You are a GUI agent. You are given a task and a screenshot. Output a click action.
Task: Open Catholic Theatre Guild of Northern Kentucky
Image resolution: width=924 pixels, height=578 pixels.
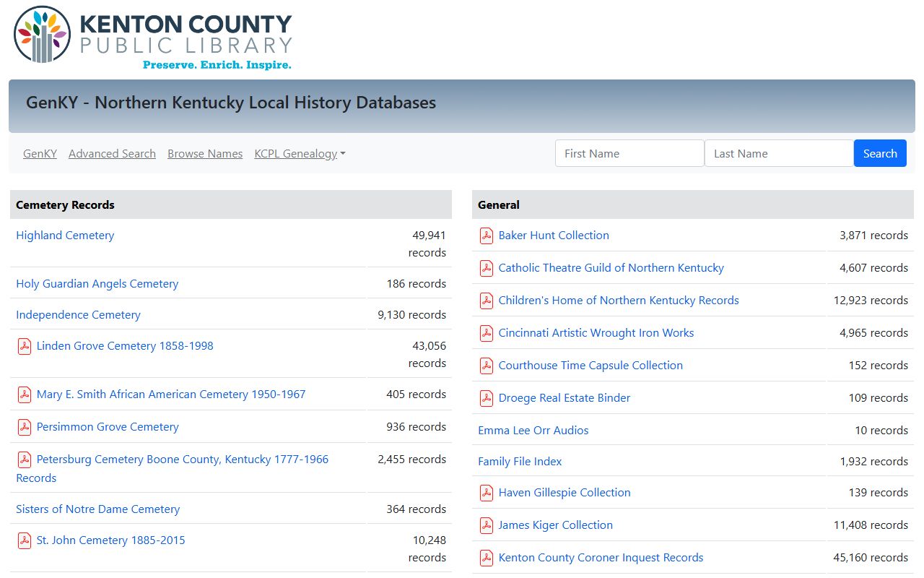[x=611, y=268]
